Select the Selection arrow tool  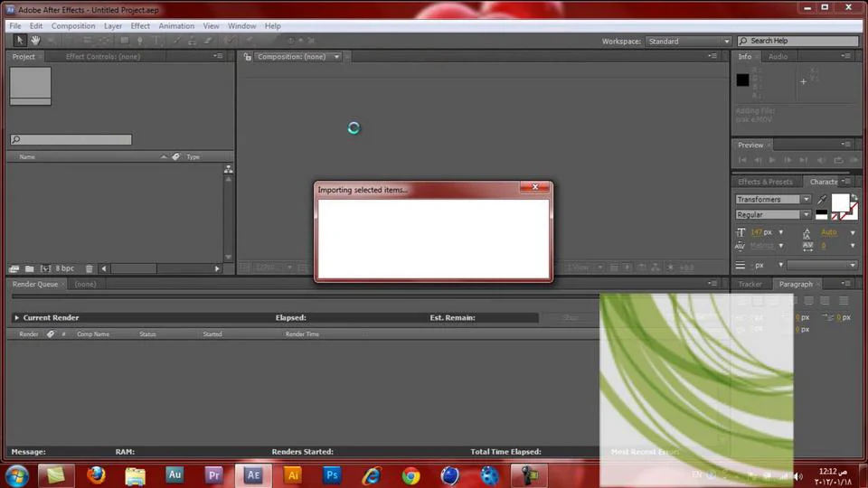pos(19,41)
